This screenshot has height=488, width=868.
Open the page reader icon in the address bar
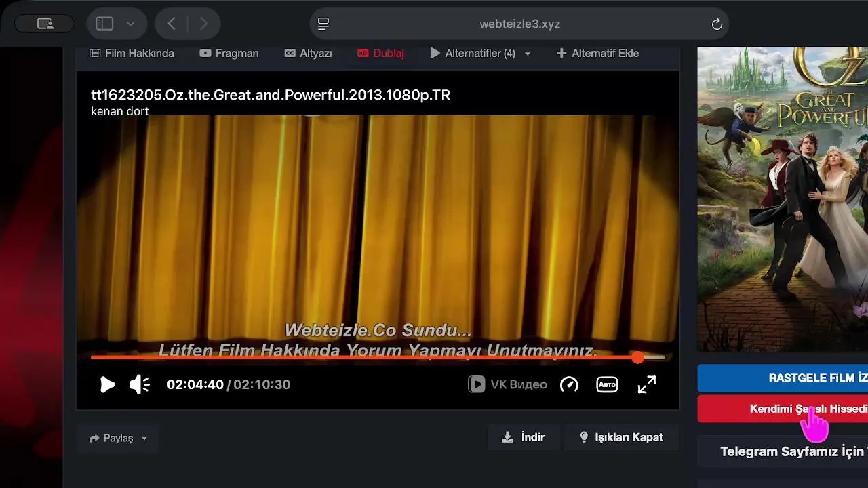pos(323,24)
